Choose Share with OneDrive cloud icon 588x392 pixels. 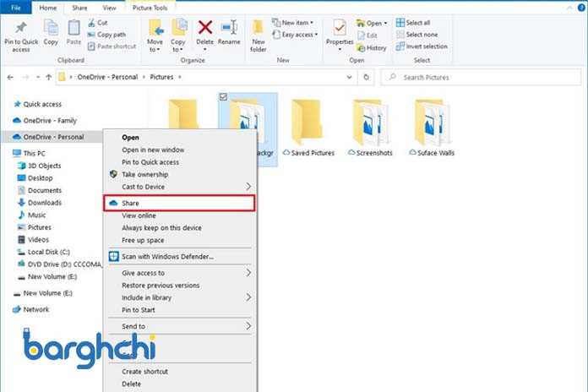(180, 203)
